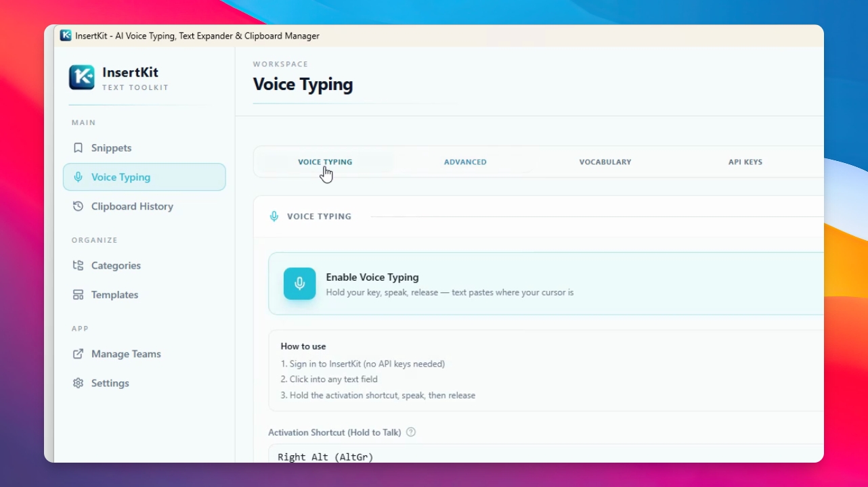Image resolution: width=868 pixels, height=487 pixels.
Task: Click the help icon next to Activation Shortcut
Action: 410,432
